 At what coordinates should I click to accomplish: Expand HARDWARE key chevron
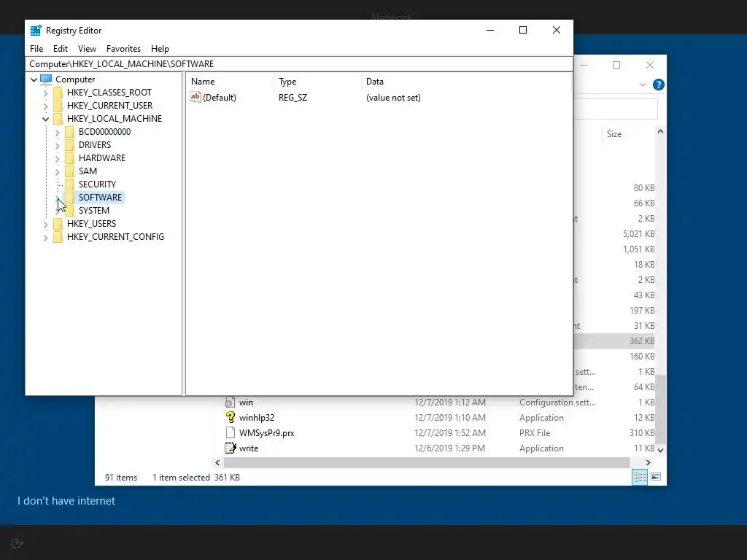coord(57,158)
